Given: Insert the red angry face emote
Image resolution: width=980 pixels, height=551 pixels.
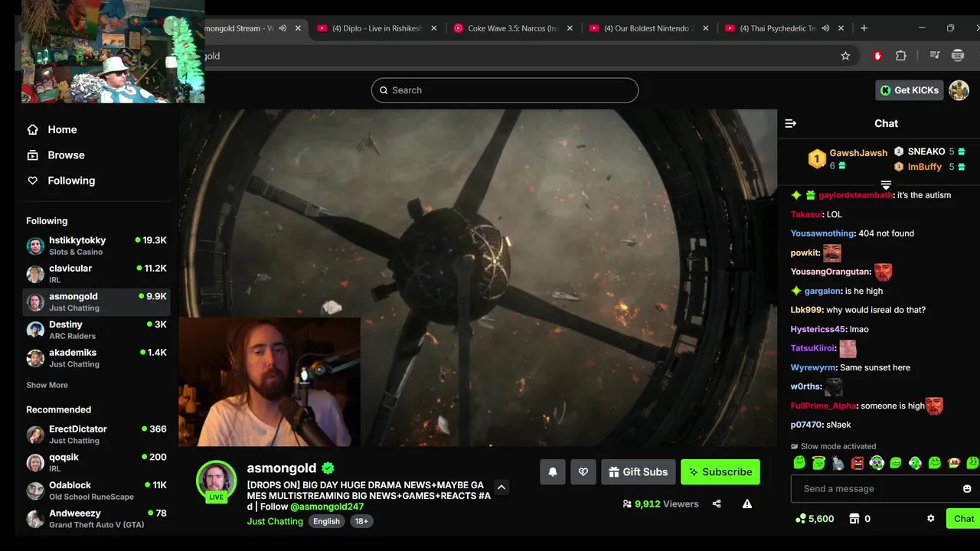Looking at the screenshot, I should pos(857,463).
